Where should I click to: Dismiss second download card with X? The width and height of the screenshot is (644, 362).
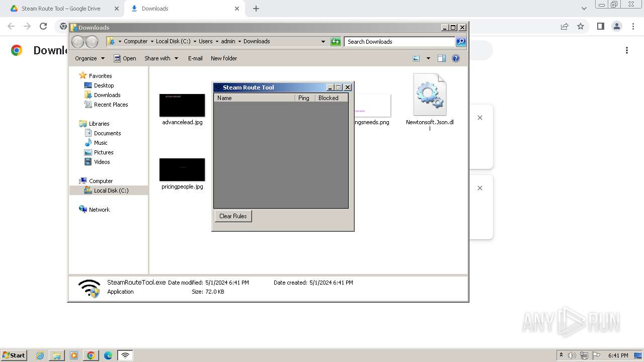coord(480,188)
